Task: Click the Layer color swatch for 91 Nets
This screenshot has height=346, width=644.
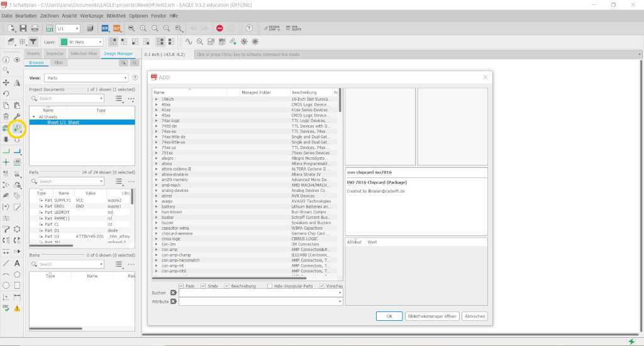Action: (64, 42)
